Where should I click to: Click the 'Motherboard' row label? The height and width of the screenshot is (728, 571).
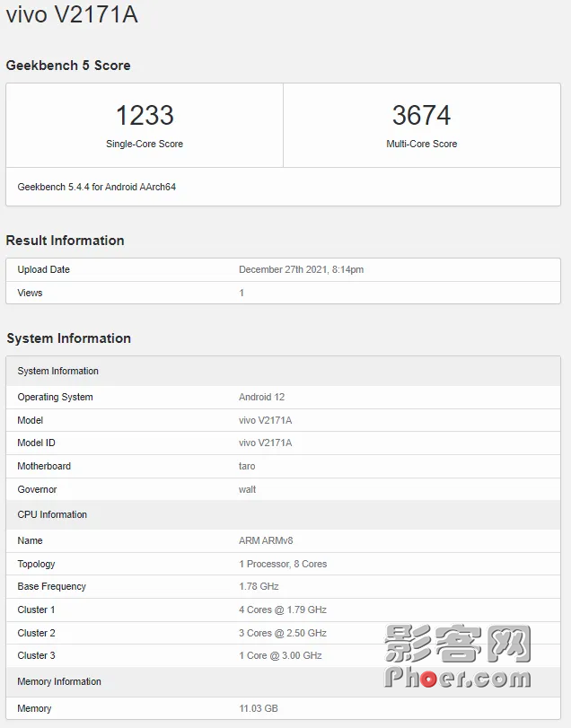[x=44, y=466]
